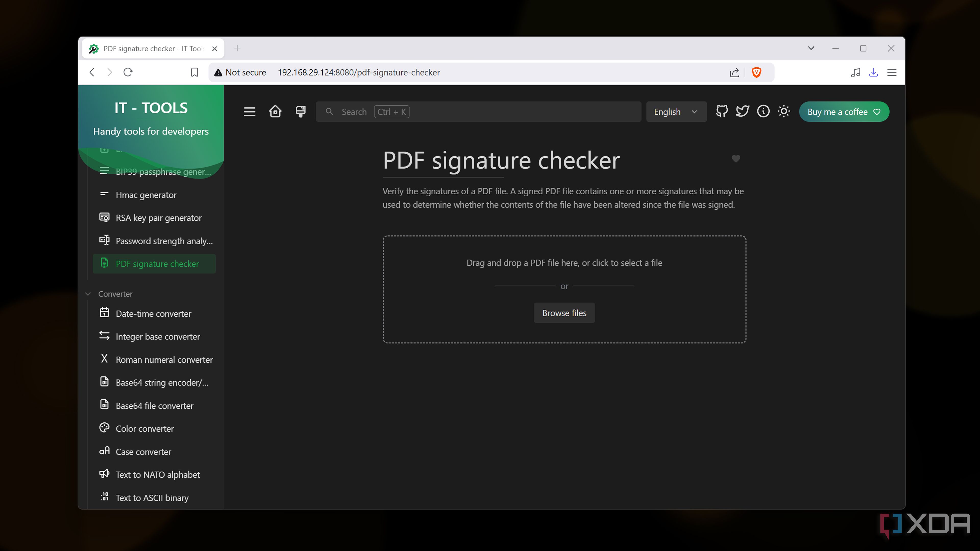
Task: Open Date-time converter tool
Action: [x=154, y=314]
